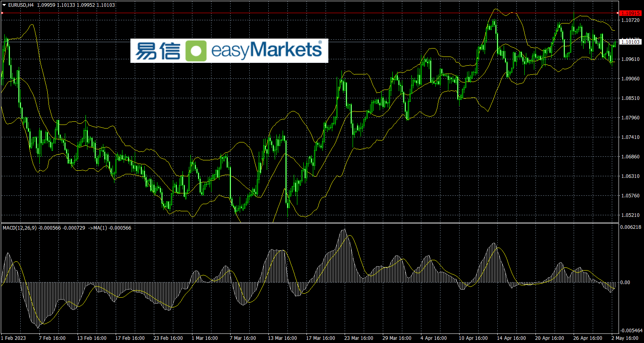
Task: Click the 7 Mar 16:00 time label
Action: coord(243,338)
